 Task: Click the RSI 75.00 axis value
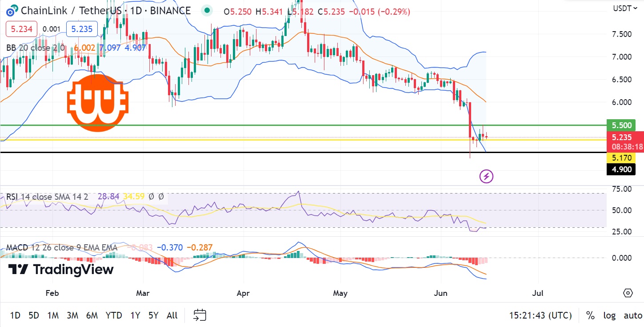[621, 189]
